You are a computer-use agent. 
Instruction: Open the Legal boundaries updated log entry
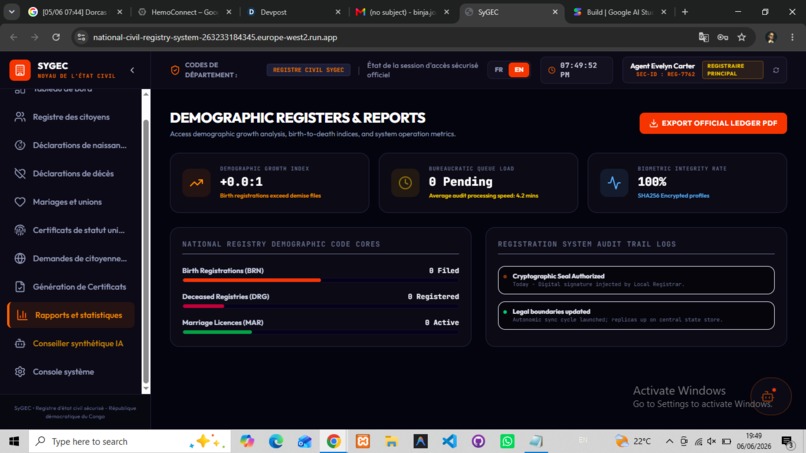[636, 315]
